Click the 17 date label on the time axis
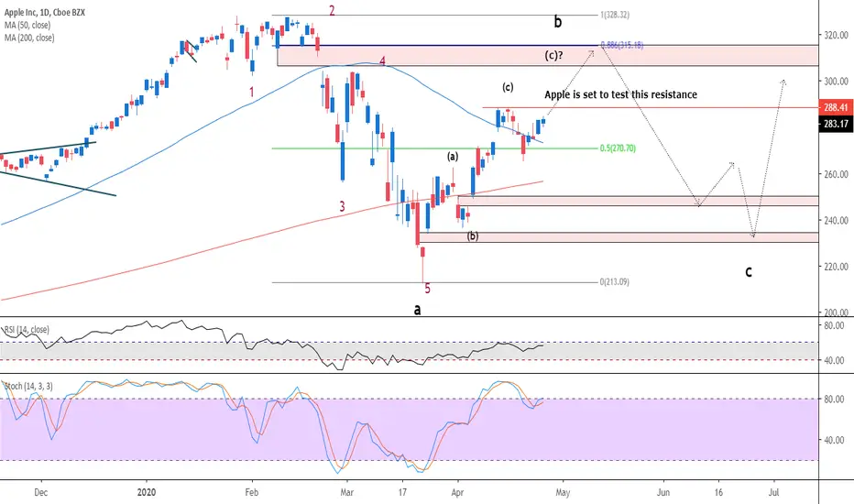 click(x=402, y=493)
